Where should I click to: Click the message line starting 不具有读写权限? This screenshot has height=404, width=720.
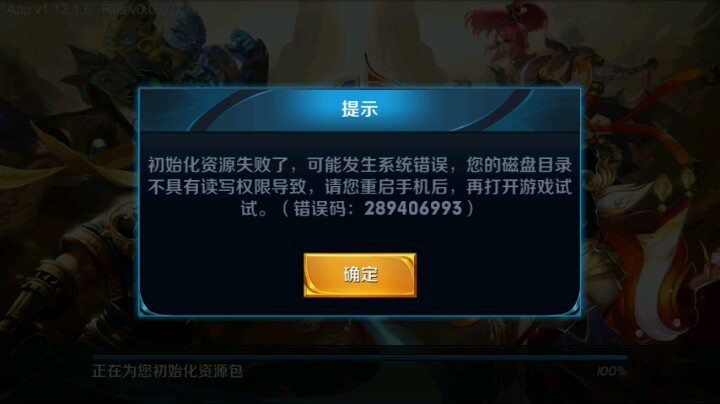pyautogui.click(x=360, y=187)
